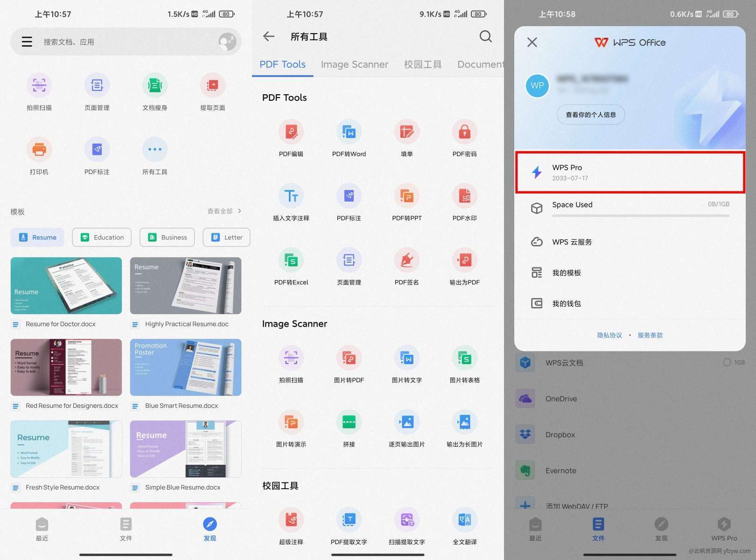Close the WPS Office account panel
This screenshot has width=756, height=560.
pyautogui.click(x=532, y=42)
